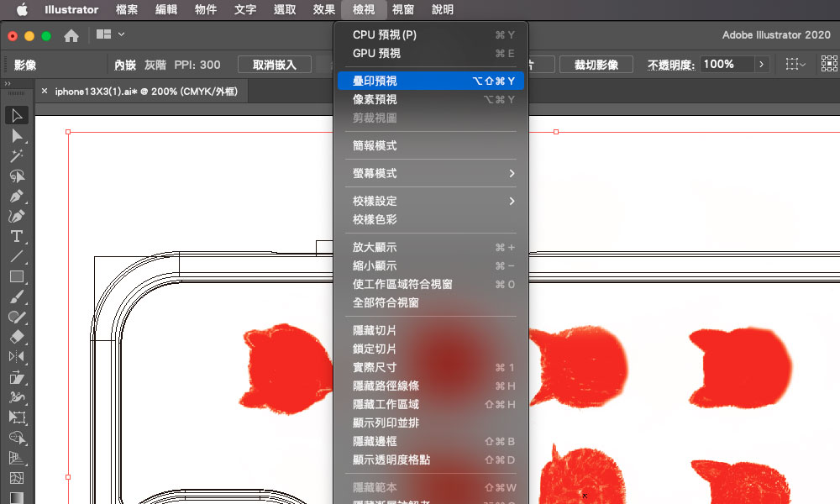Select the Paintbrush tool
This screenshot has width=840, height=504.
click(17, 297)
